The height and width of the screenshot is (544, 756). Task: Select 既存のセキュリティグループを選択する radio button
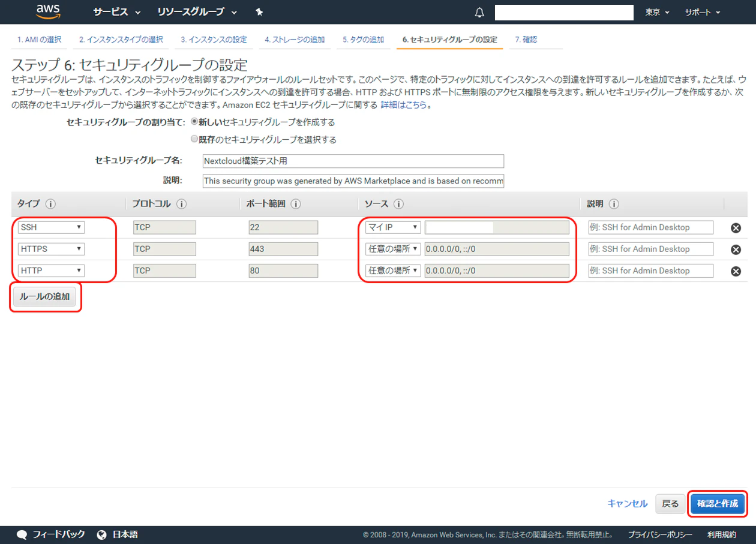[x=194, y=139]
